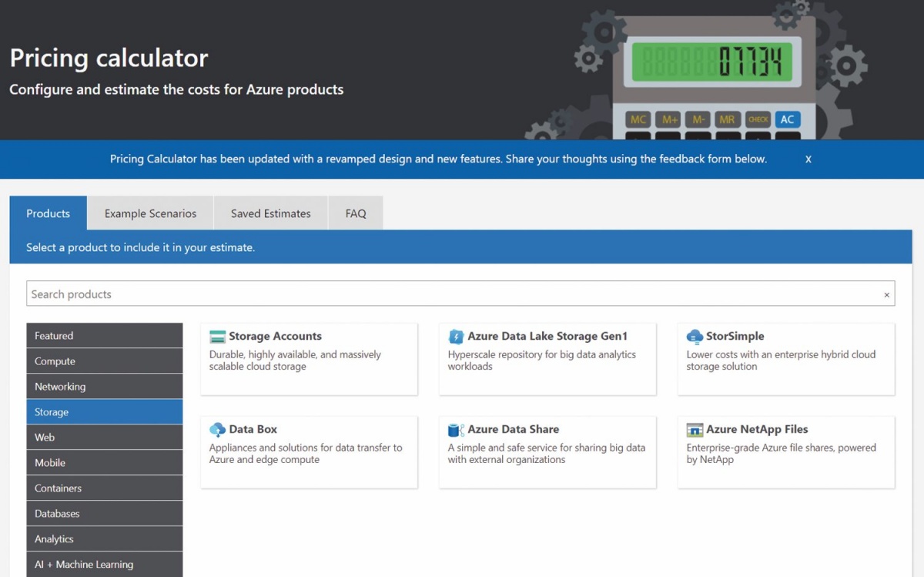Click 'Lower costs with an enterprise hybrid' text
The image size is (924, 577).
pyautogui.click(x=781, y=361)
